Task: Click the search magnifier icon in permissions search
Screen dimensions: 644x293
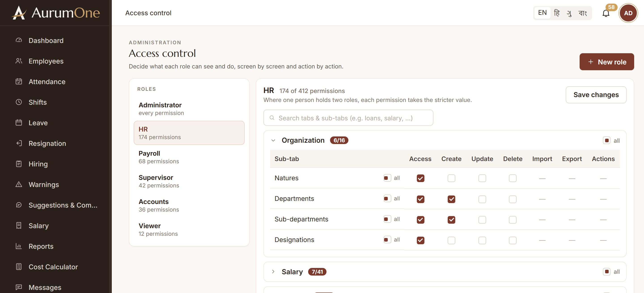Action: 272,118
